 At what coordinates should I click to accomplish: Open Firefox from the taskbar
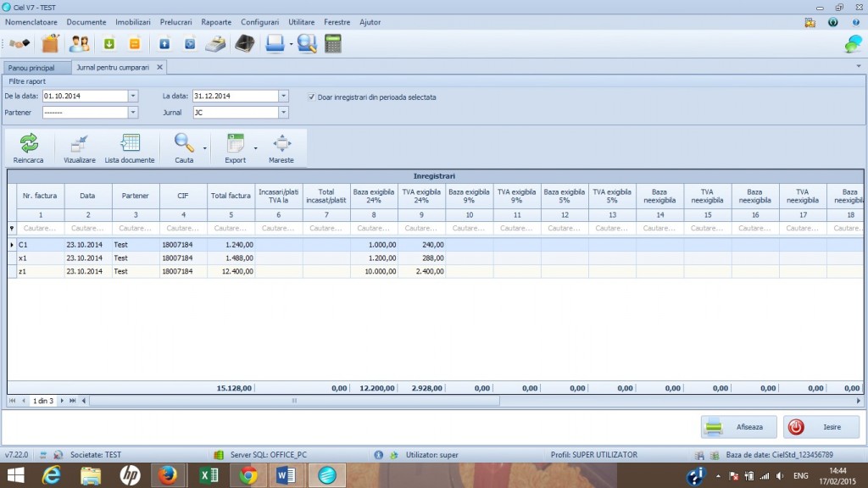click(167, 475)
